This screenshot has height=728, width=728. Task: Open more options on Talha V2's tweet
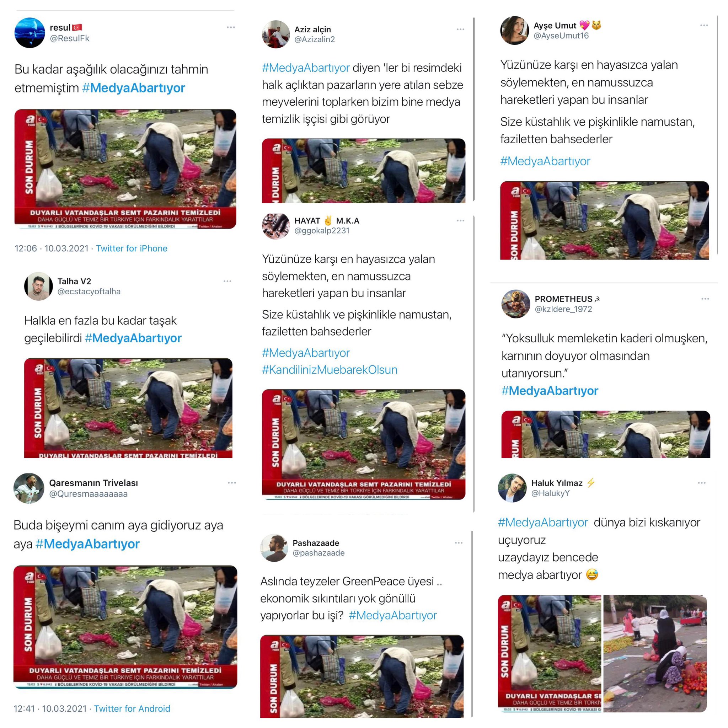click(x=227, y=281)
